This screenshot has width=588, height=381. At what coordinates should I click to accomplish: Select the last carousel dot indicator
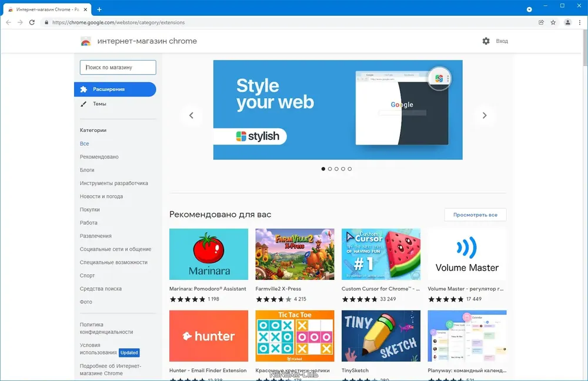tap(349, 169)
